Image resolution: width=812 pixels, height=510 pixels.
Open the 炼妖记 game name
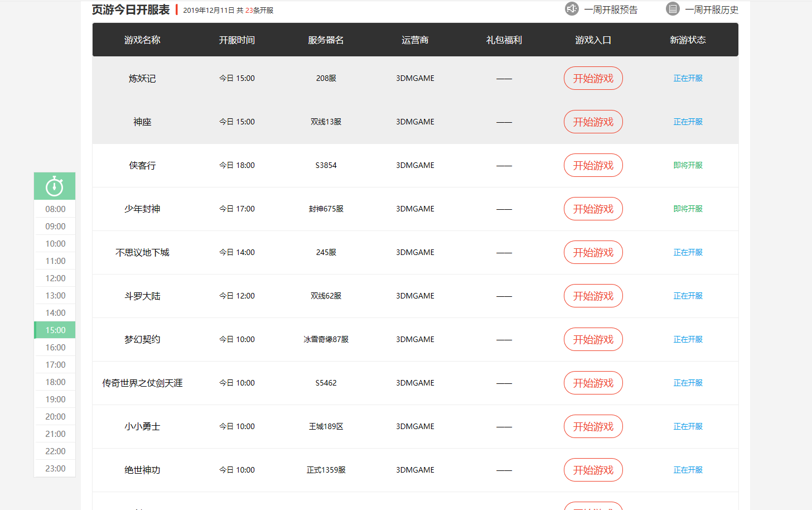coord(142,79)
